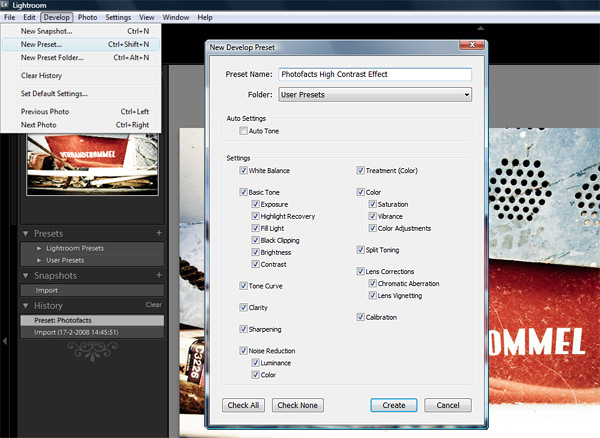
Task: Choose New Preset menu entry
Action: point(81,44)
